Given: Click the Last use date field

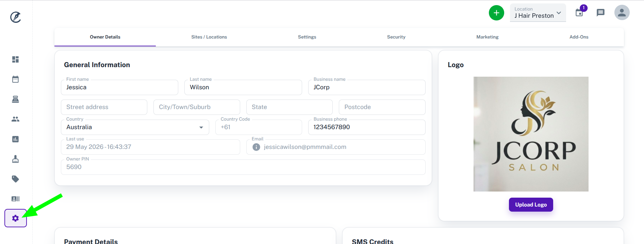Looking at the screenshot, I should point(150,147).
